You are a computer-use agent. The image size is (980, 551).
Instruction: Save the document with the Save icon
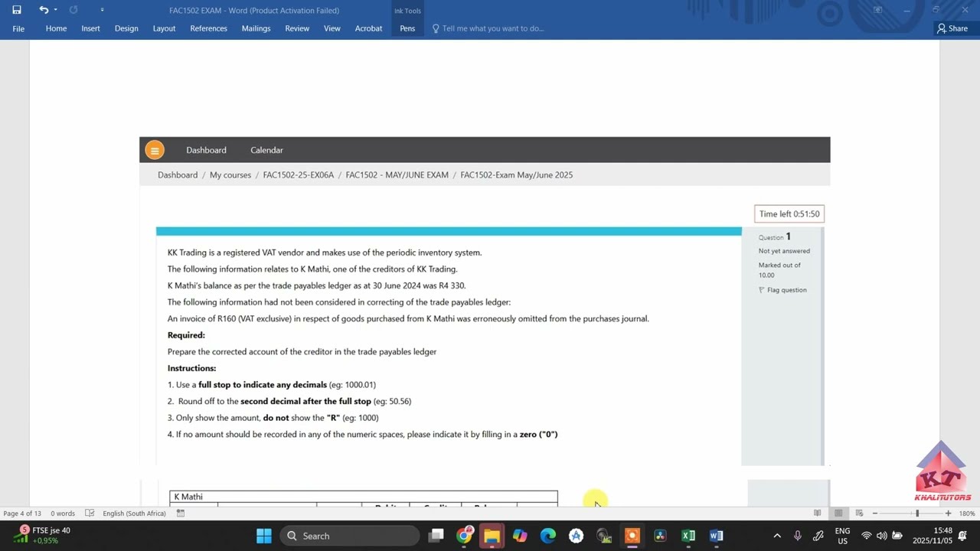[17, 10]
